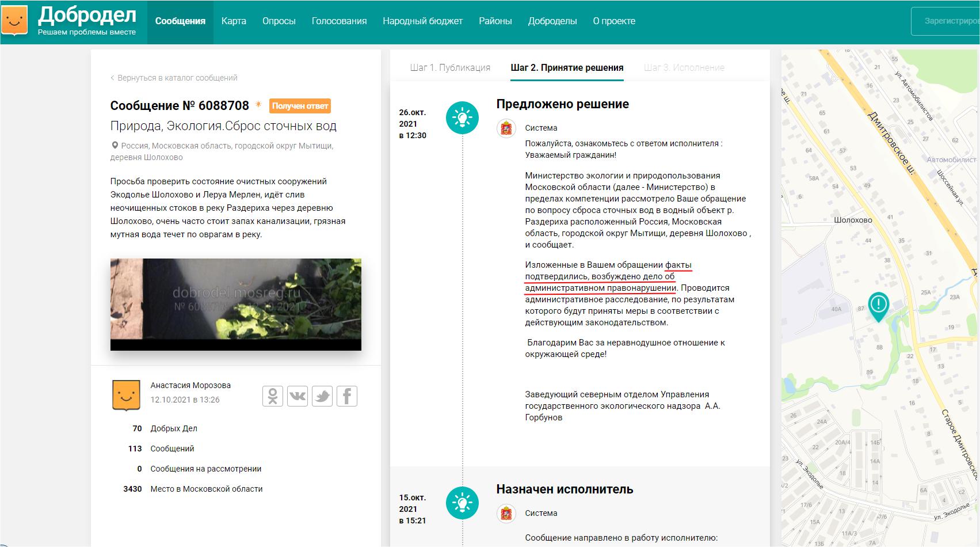Click Сообщения на рассмотрении stat row
The width and height of the screenshot is (980, 547).
point(199,469)
